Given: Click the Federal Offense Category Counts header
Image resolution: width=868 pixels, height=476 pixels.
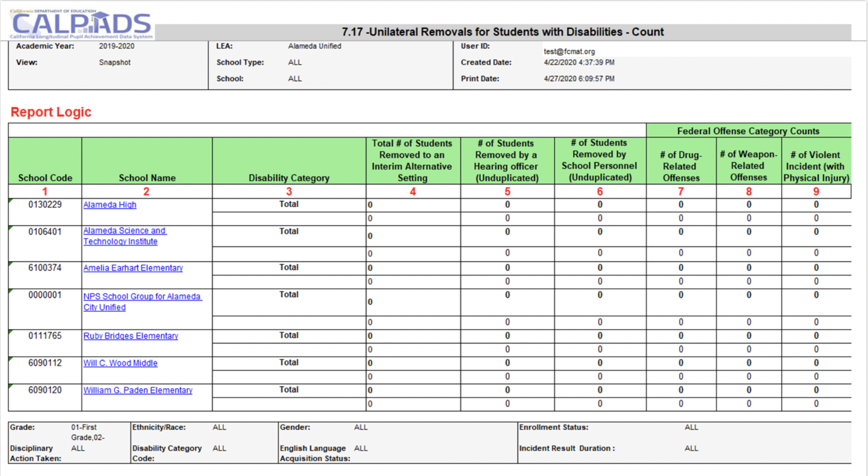Looking at the screenshot, I should click(748, 131).
